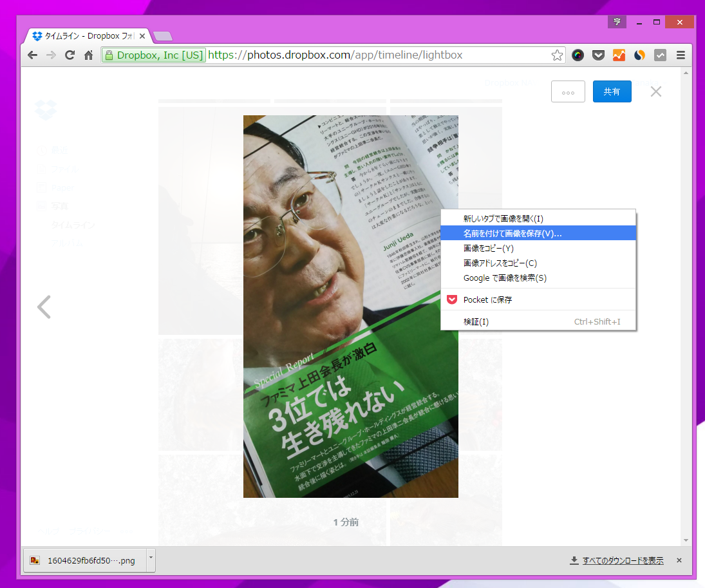Open the color wheel extension icon
This screenshot has width=705, height=588.
(x=578, y=55)
